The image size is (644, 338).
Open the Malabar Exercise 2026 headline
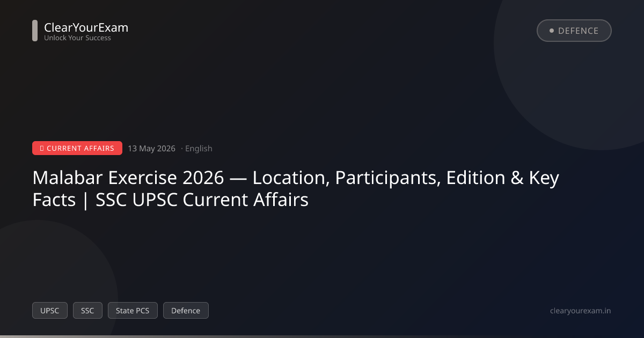coord(296,188)
